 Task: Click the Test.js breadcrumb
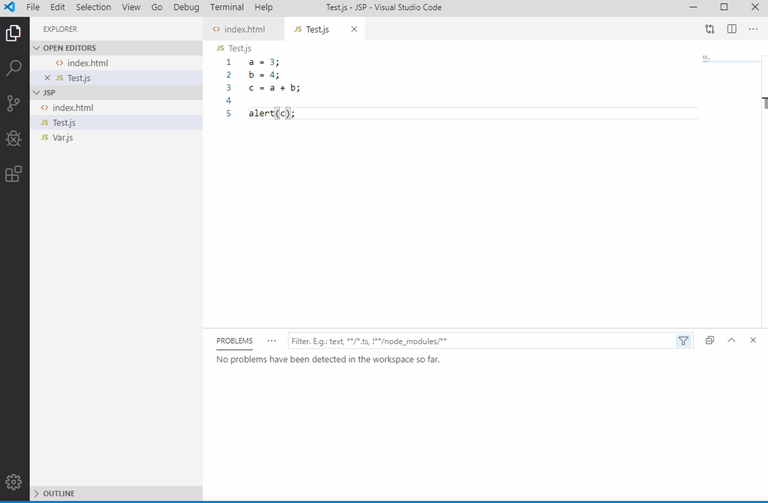pos(239,48)
